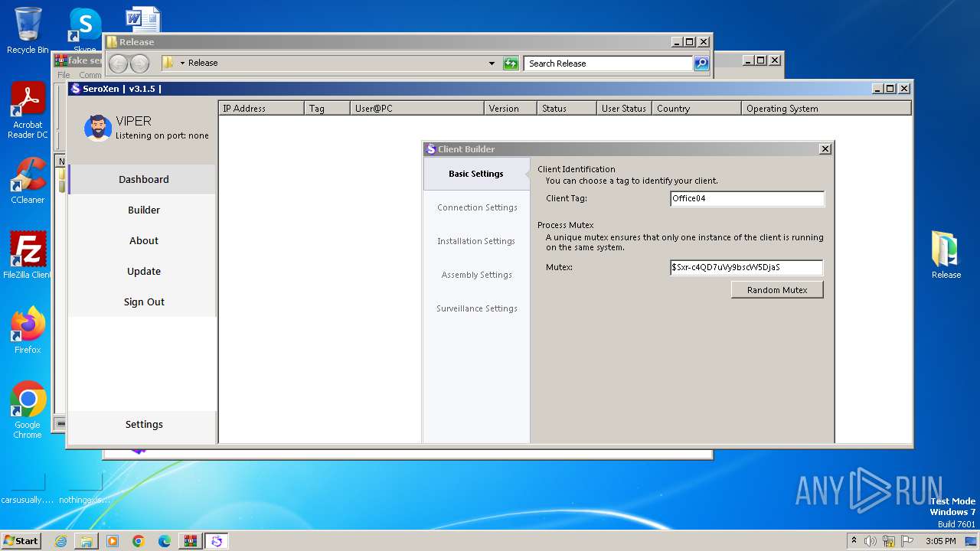Open Windows Explorer from the taskbar
980x551 pixels.
tap(87, 541)
